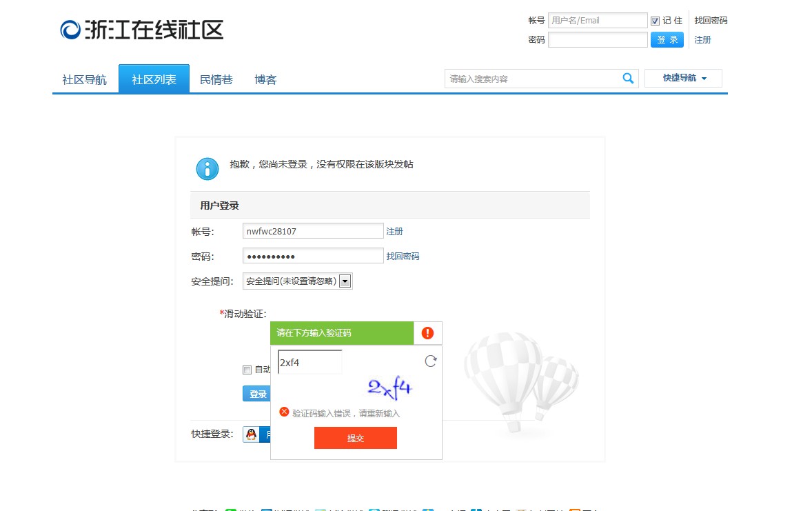Check the 自动 auto-login checkbox
This screenshot has height=511, width=812.
(x=247, y=370)
